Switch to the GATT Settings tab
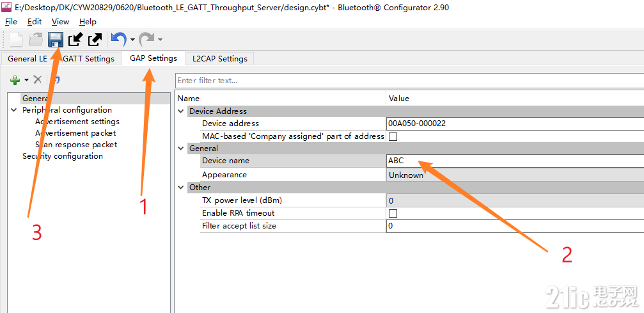This screenshot has height=313, width=644. (88, 59)
